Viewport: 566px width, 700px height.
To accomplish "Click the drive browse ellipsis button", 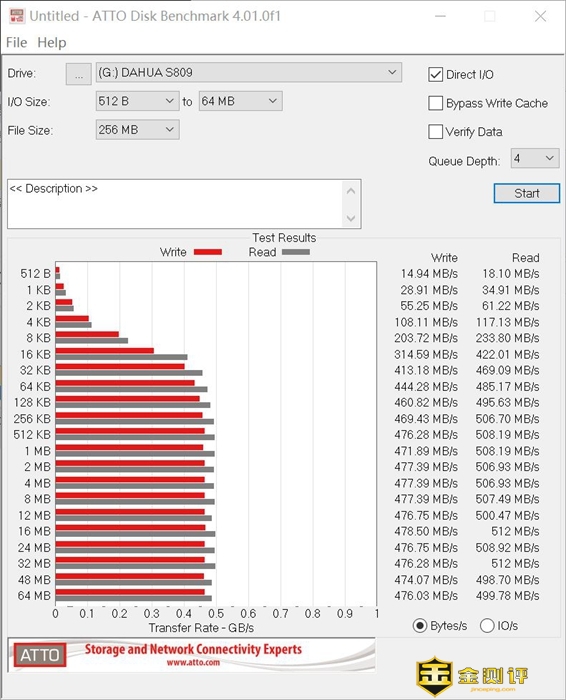I will click(x=79, y=74).
